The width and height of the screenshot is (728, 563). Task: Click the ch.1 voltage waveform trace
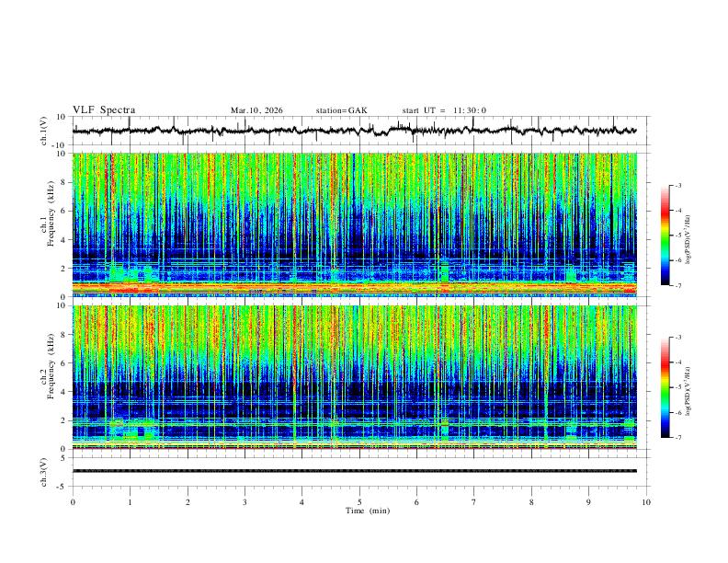354,131
